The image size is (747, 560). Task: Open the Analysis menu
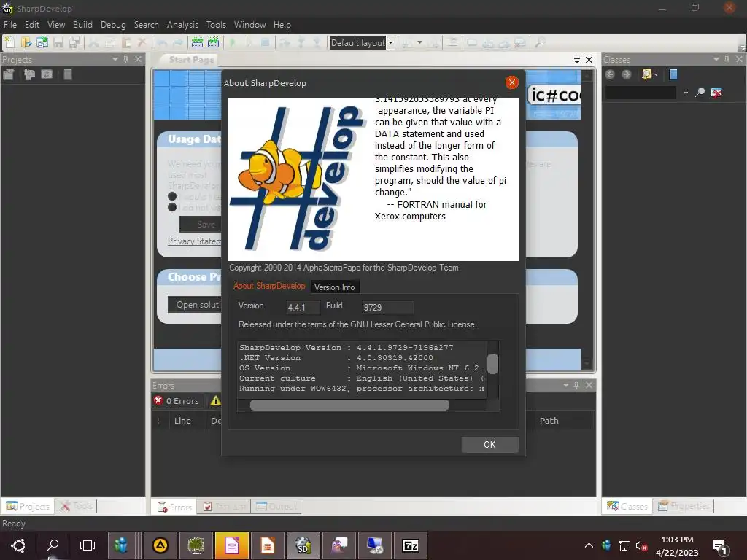click(182, 25)
